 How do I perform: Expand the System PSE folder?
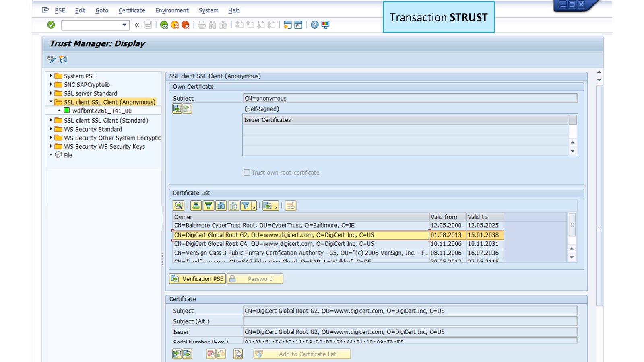point(51,76)
